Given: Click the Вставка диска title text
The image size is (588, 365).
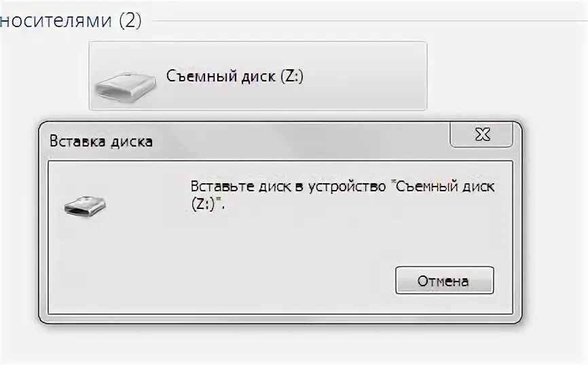Looking at the screenshot, I should click(x=101, y=142).
